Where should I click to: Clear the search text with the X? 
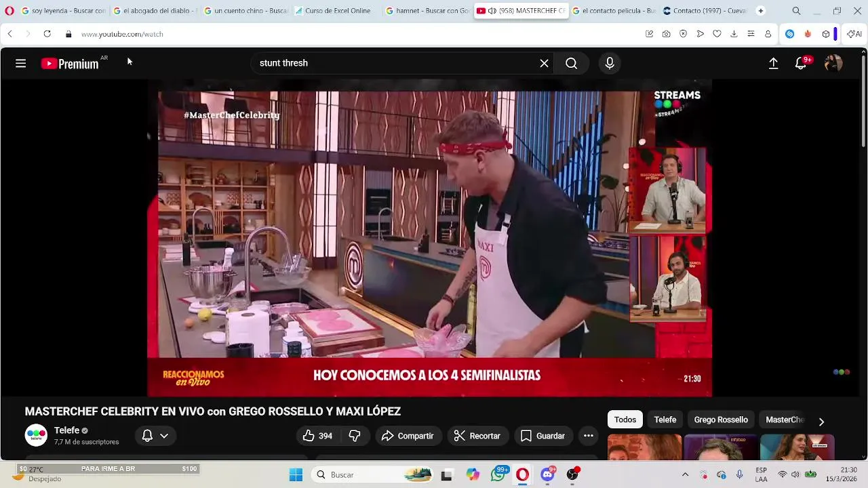click(x=544, y=63)
